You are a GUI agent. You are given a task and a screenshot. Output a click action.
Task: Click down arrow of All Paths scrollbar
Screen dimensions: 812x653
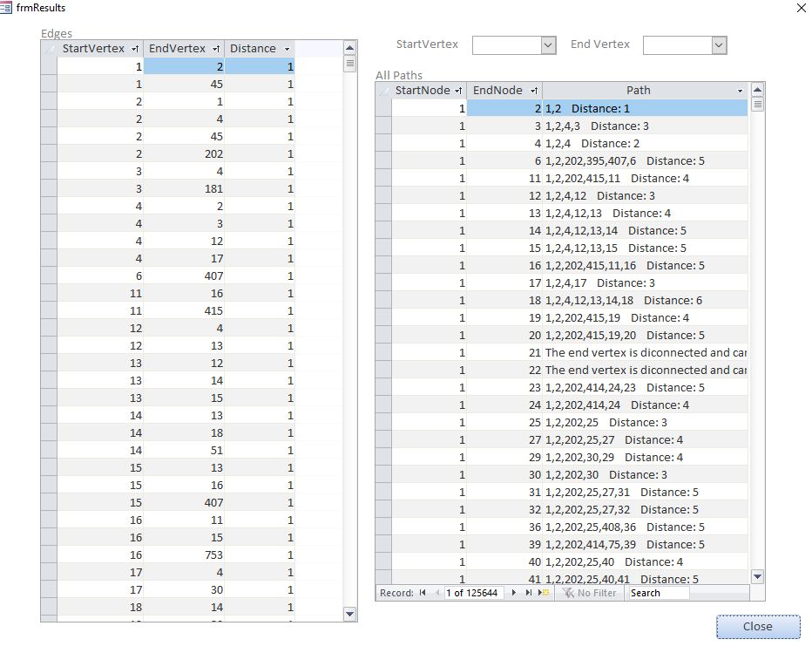(758, 576)
